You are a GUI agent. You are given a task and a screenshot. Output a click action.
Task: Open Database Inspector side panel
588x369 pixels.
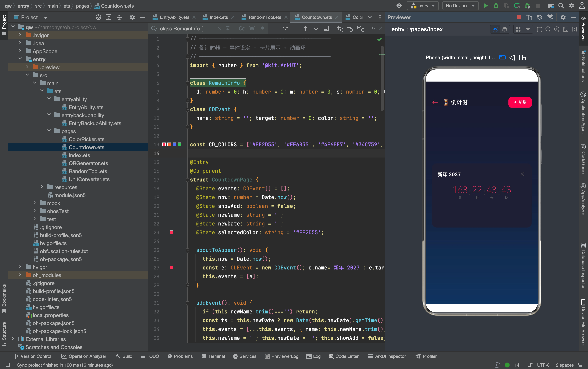[x=583, y=266]
